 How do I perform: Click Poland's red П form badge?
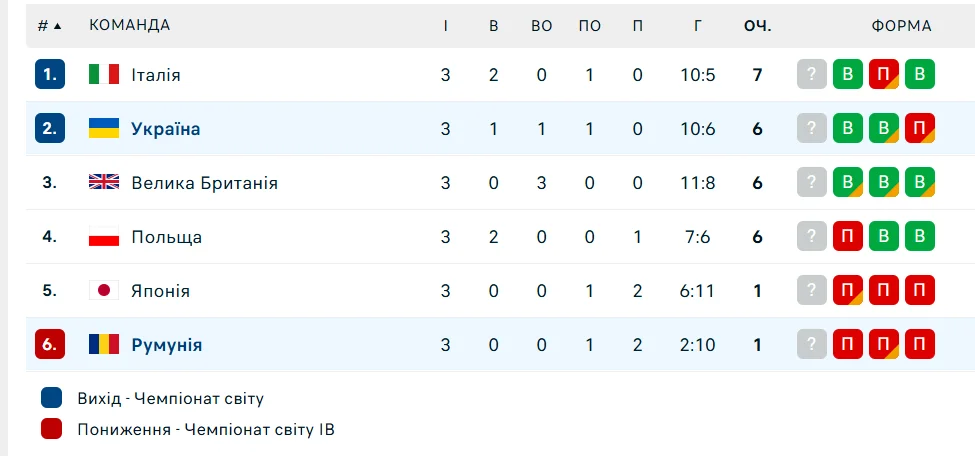(x=848, y=237)
